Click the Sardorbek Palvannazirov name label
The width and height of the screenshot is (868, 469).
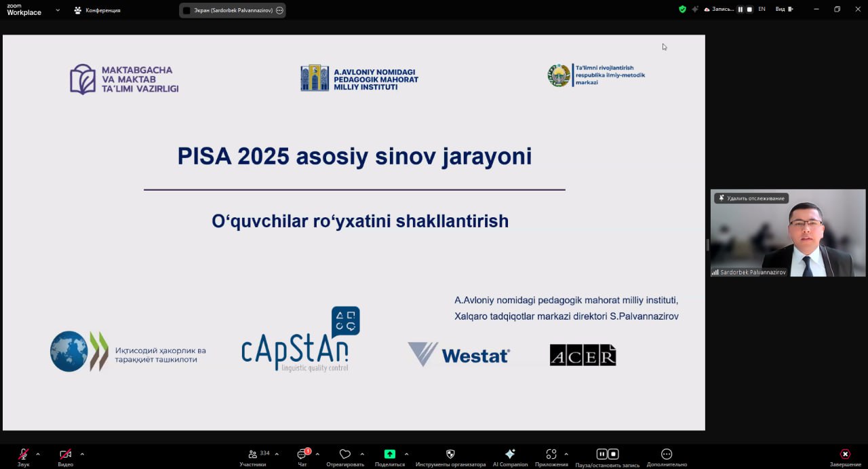[x=753, y=272]
